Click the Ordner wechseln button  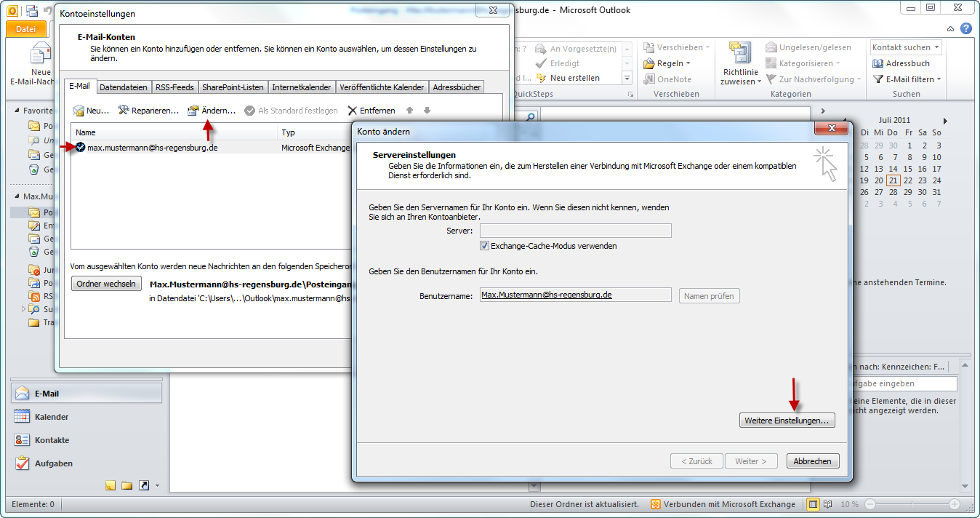(106, 284)
